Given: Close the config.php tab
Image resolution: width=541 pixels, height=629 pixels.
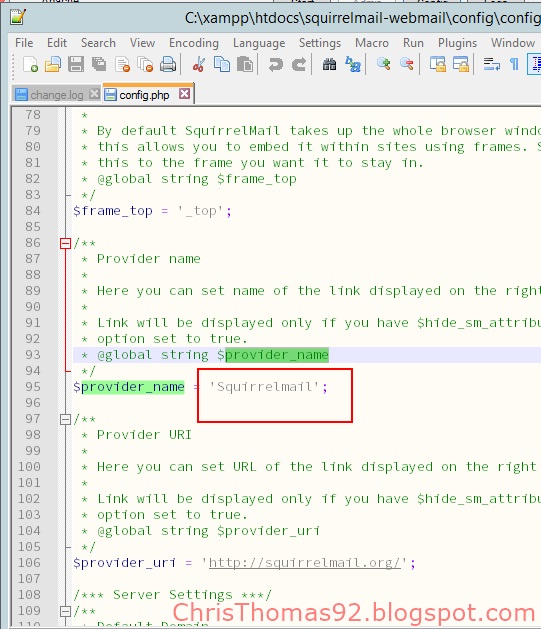Looking at the screenshot, I should coord(184,94).
